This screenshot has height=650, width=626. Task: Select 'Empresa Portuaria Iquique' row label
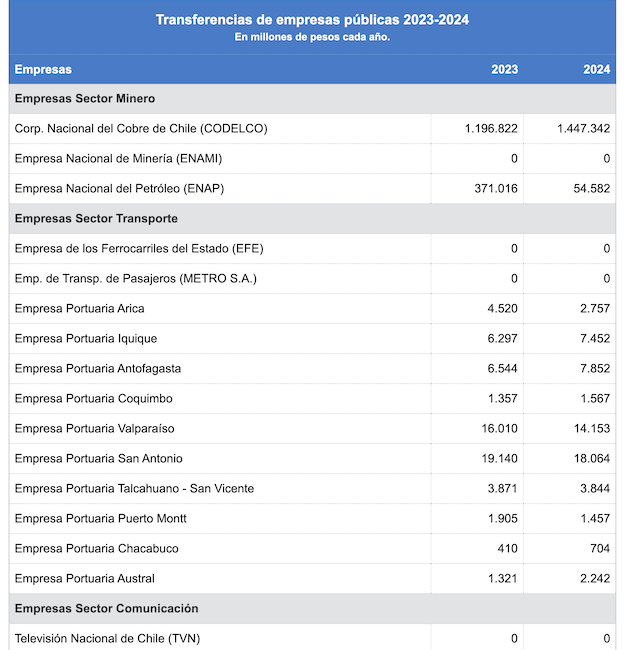point(86,339)
